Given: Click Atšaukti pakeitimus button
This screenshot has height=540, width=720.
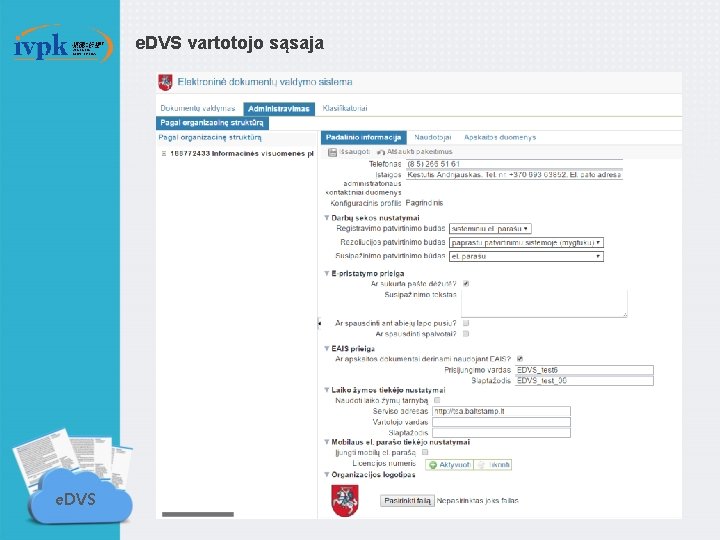Looking at the screenshot, I should click(415, 152).
